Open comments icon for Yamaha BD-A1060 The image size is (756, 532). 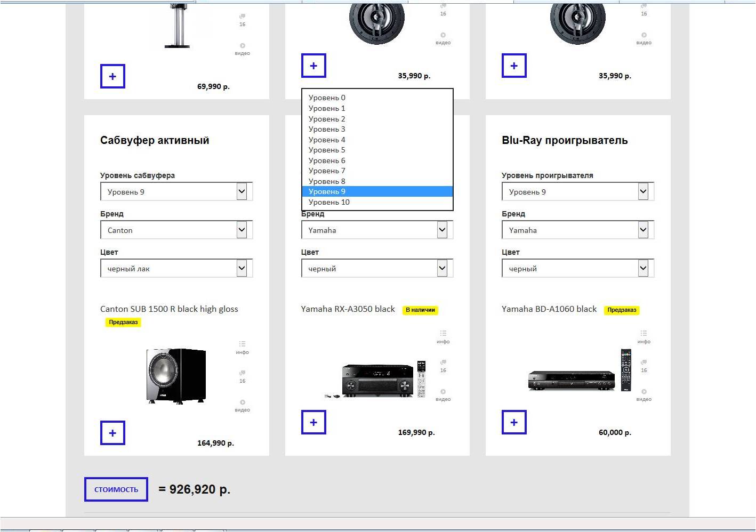click(x=644, y=366)
